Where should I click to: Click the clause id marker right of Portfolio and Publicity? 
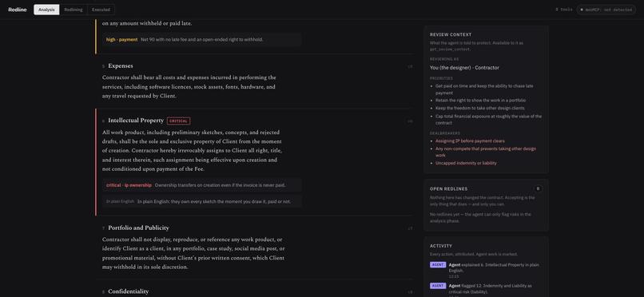pyautogui.click(x=410, y=228)
